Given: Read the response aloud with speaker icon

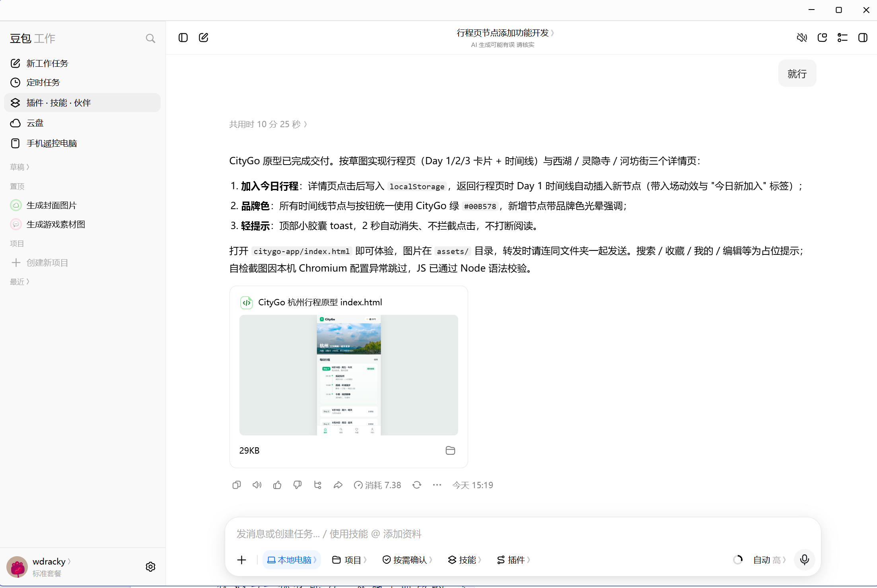Looking at the screenshot, I should 257,485.
